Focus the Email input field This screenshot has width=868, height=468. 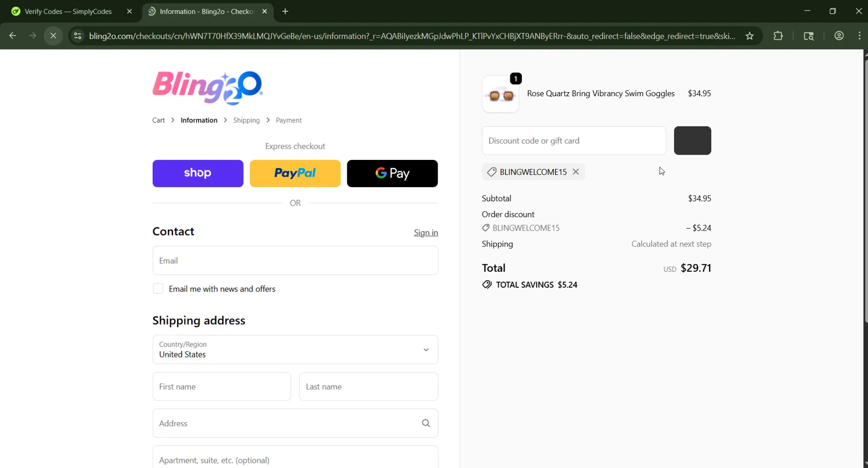point(295,261)
